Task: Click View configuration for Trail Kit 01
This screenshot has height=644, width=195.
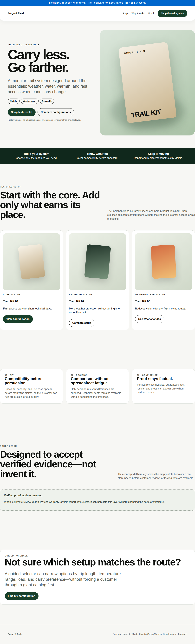Action: 18,319
